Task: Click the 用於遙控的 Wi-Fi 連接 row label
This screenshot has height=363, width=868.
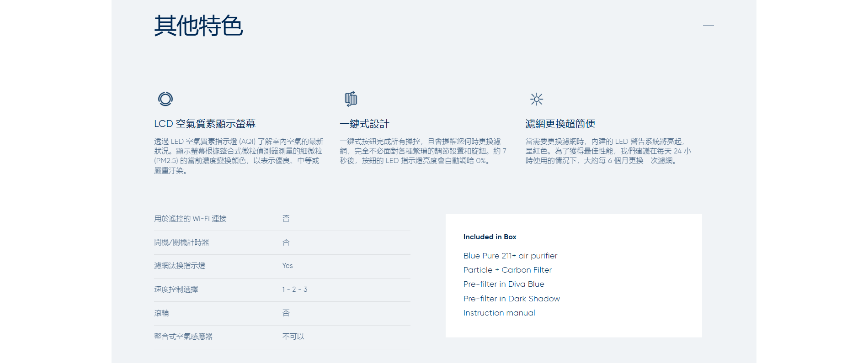Action: tap(190, 219)
